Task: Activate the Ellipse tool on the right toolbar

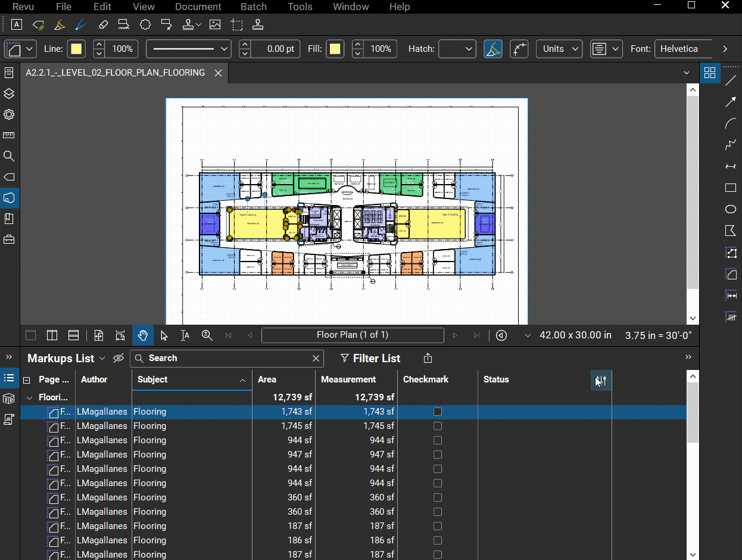Action: (731, 209)
